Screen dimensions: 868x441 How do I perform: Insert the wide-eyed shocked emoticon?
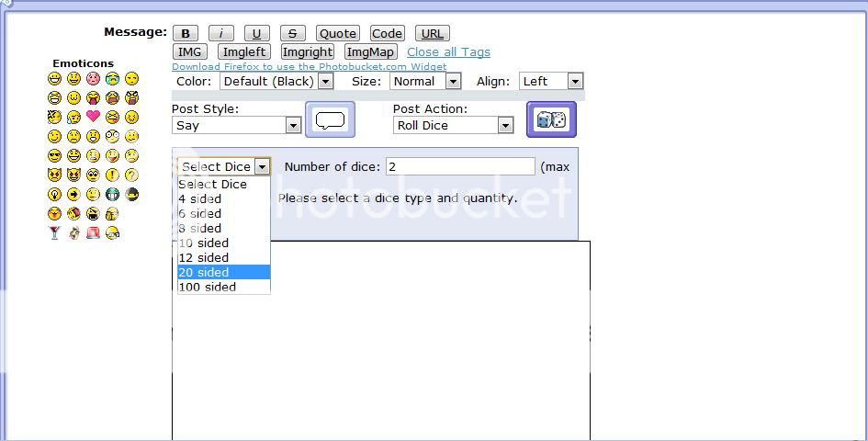point(112,136)
